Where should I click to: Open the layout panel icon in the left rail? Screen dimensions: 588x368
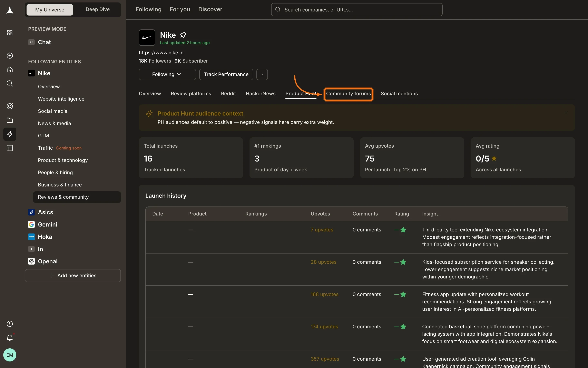coord(10,148)
